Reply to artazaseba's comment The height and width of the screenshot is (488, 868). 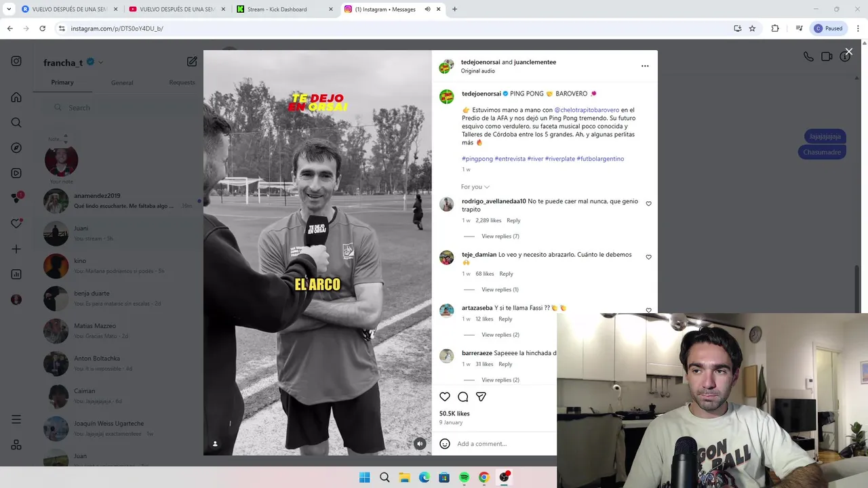(505, 319)
